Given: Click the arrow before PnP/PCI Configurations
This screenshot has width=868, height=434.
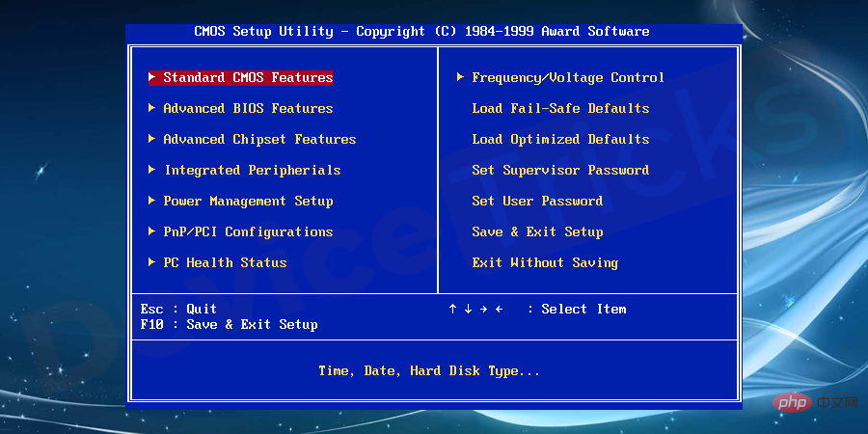Looking at the screenshot, I should click(152, 231).
